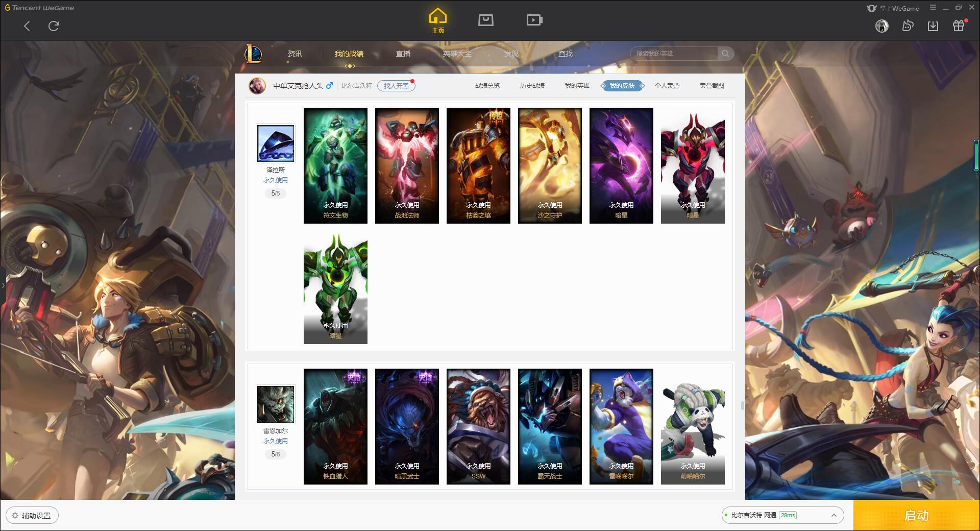Switch to 发现 tab
This screenshot has width=980, height=531.
[511, 54]
